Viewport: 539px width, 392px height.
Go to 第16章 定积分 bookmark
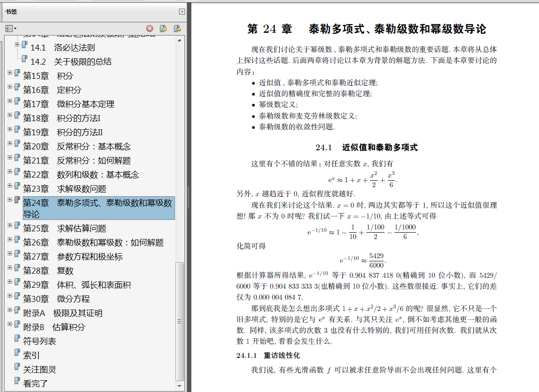click(x=52, y=90)
